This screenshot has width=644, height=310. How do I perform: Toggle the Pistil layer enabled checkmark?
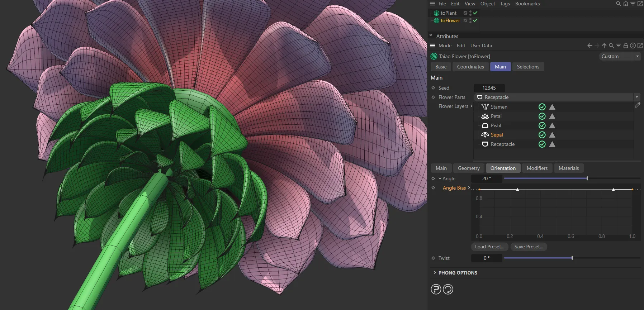click(542, 125)
